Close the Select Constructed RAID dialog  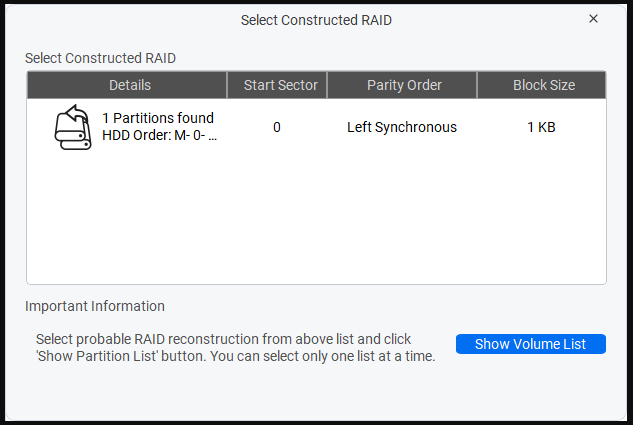[x=593, y=19]
